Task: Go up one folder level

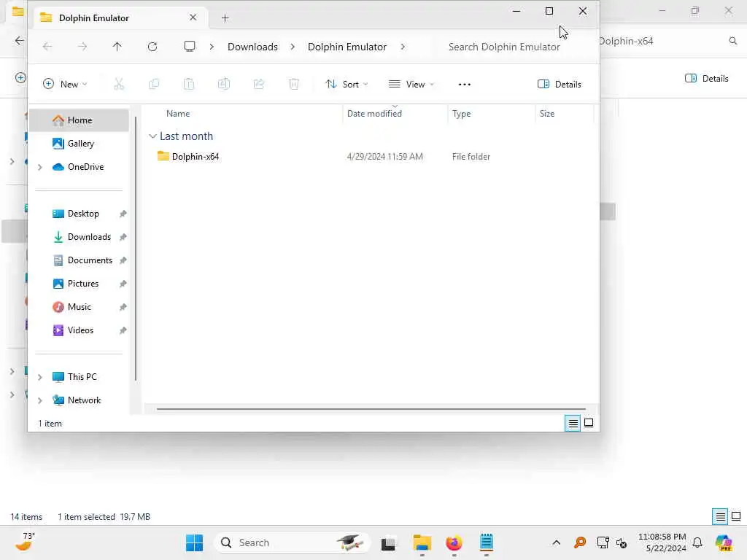Action: click(117, 47)
